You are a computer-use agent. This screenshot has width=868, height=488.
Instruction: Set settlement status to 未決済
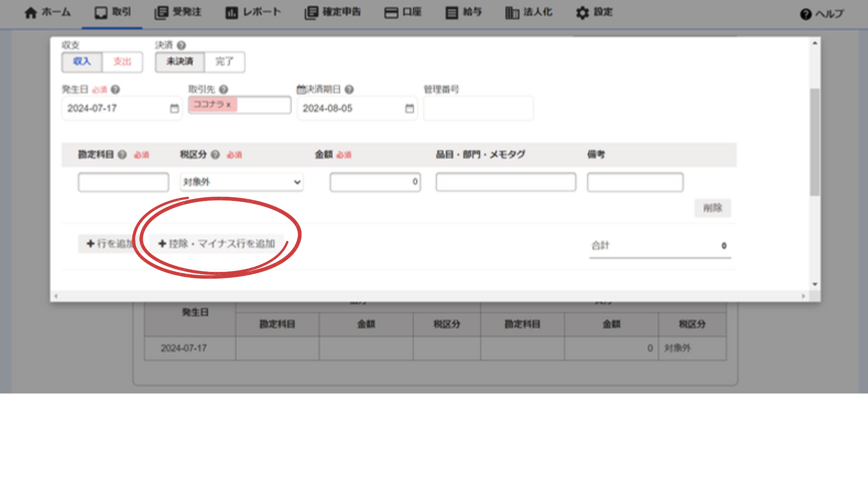click(x=179, y=62)
